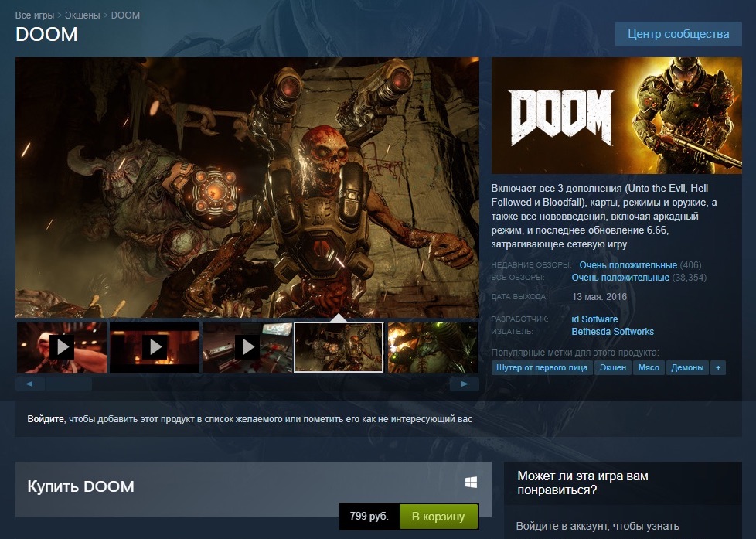Click the '799 руб.' price label
The width and height of the screenshot is (756, 539).
point(369,516)
